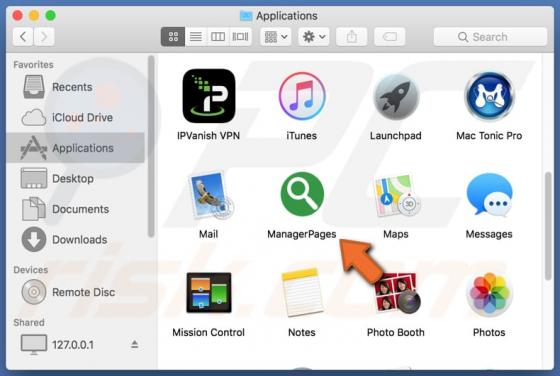Switch to Cover Flow view
Image resolution: width=560 pixels, height=376 pixels.
tap(240, 36)
